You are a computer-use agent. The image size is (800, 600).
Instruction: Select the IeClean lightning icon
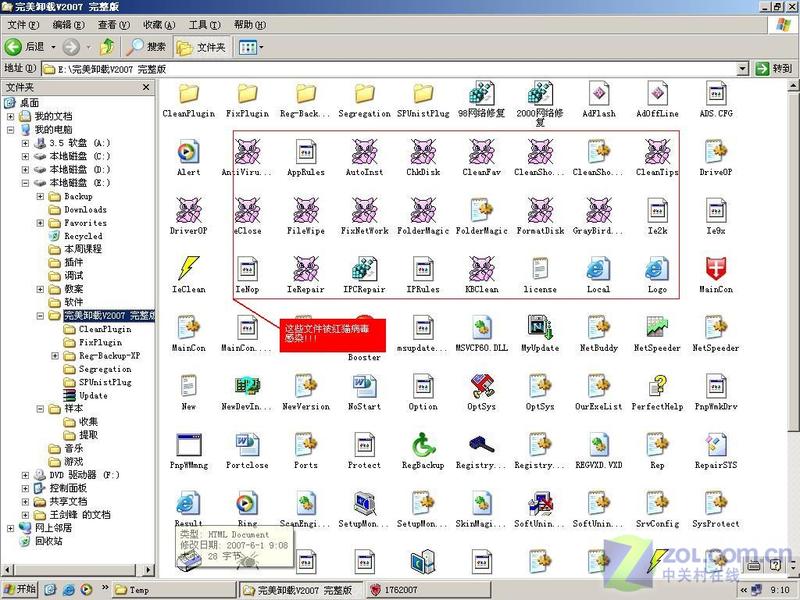[189, 269]
